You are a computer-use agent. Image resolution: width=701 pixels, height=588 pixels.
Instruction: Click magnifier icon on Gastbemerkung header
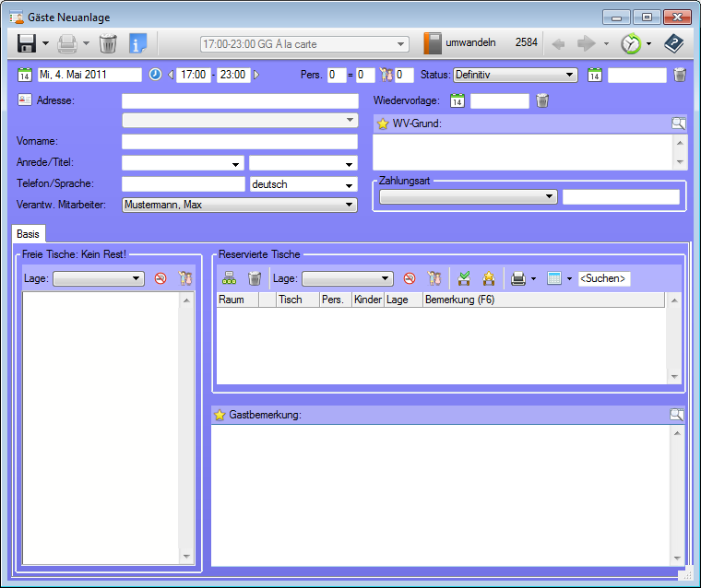tap(677, 415)
